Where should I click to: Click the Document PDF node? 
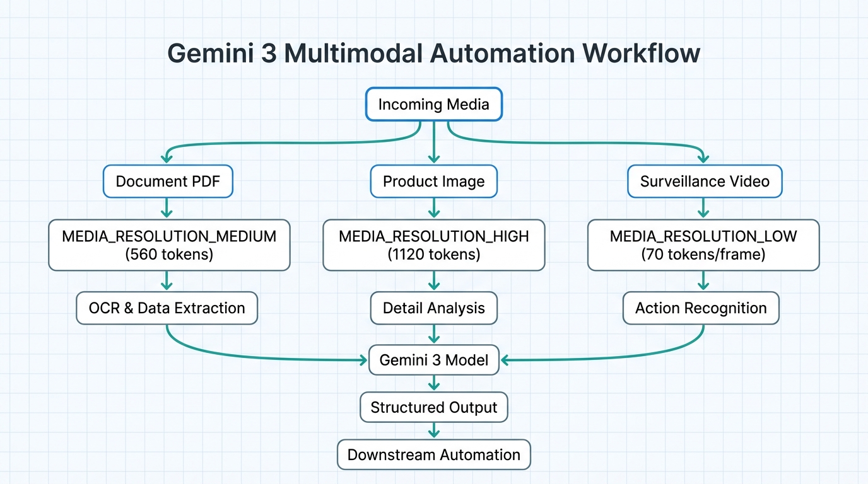click(168, 181)
